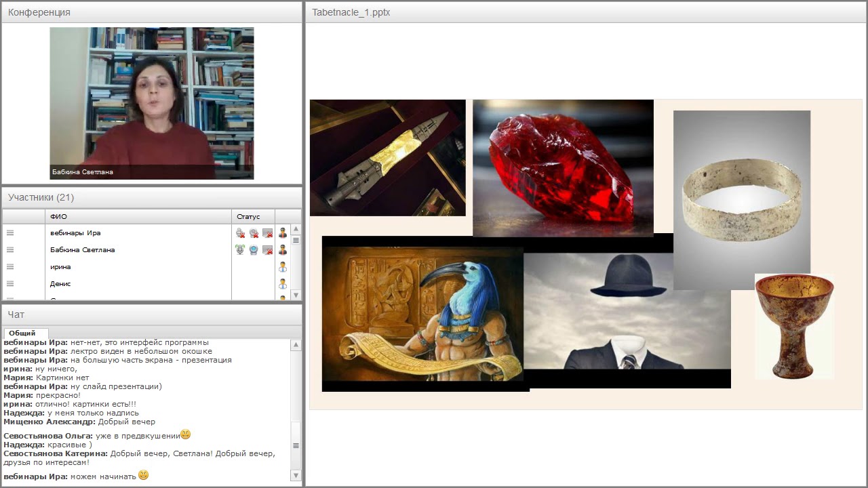Click the headless suit and hat image
The height and width of the screenshot is (488, 868).
(627, 310)
